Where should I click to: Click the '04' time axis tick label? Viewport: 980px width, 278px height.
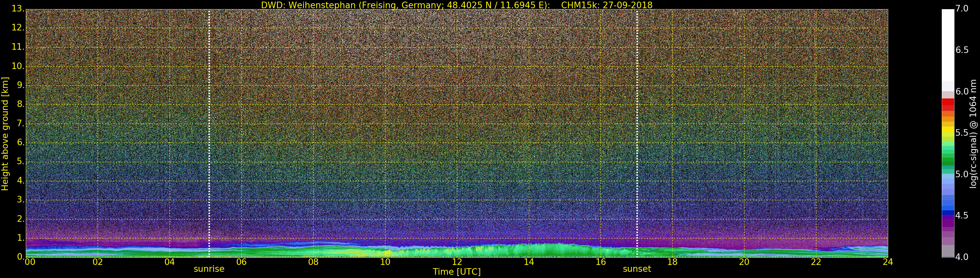pos(170,262)
